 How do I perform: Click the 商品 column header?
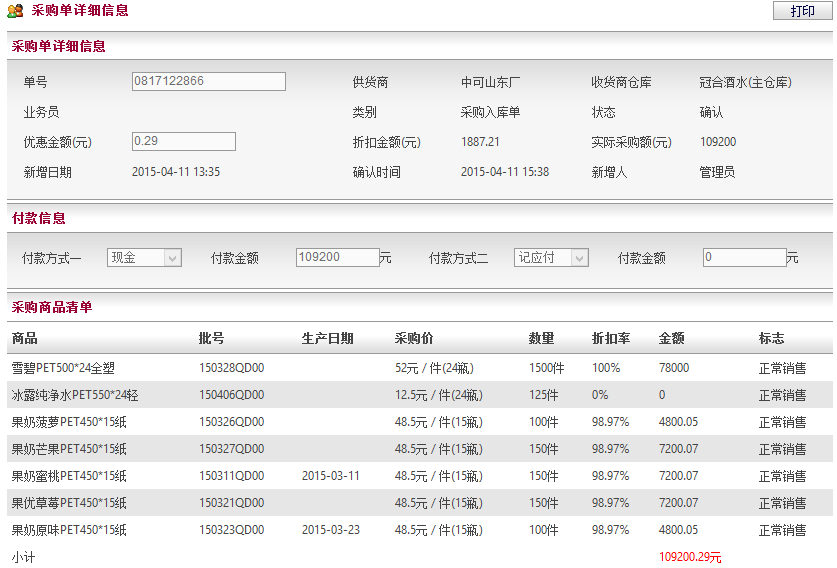[25, 338]
